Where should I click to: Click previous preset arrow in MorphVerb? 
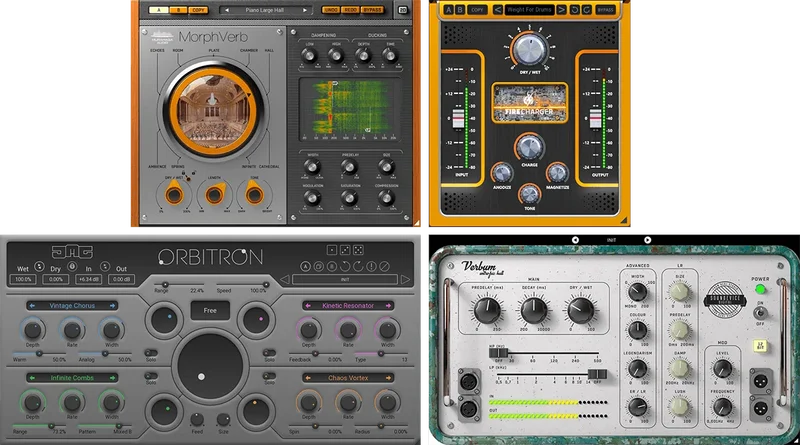(x=227, y=10)
